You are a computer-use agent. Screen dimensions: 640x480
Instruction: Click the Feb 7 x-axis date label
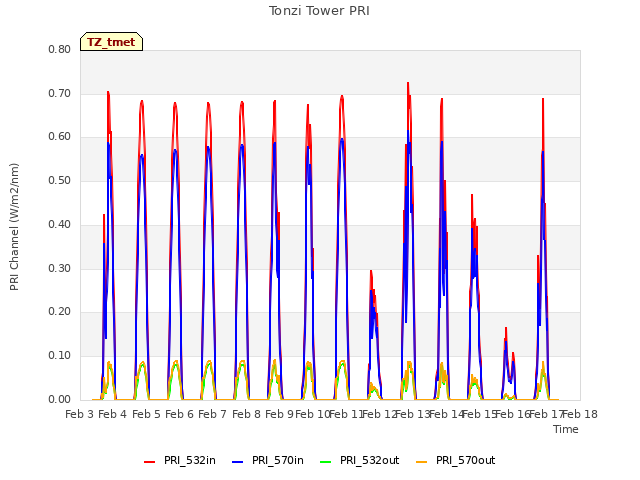212,414
